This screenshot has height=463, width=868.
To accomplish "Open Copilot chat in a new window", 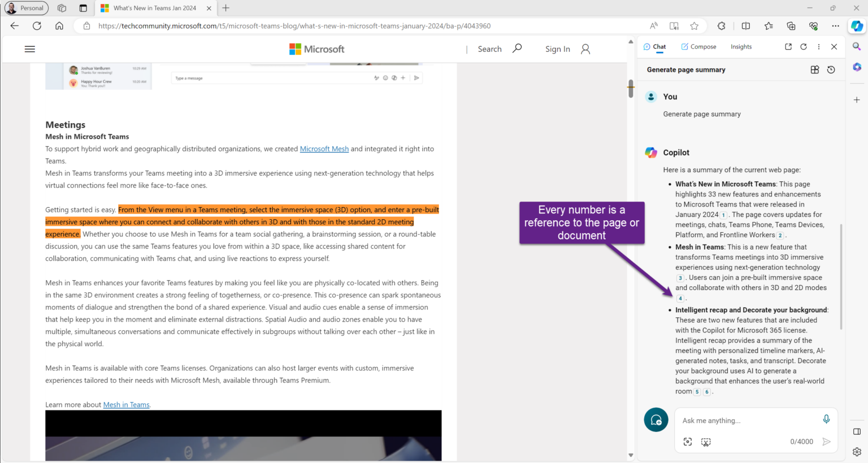I will 788,46.
